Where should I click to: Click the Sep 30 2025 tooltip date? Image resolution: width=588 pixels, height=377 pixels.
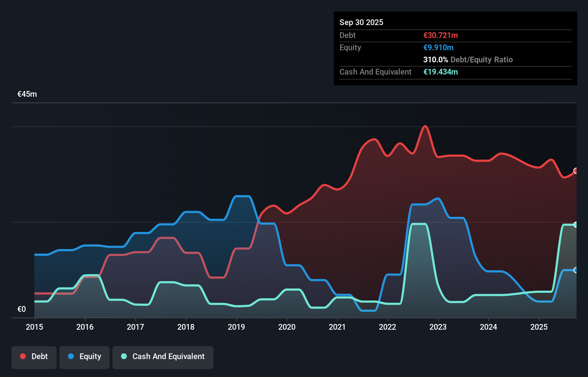(x=361, y=22)
